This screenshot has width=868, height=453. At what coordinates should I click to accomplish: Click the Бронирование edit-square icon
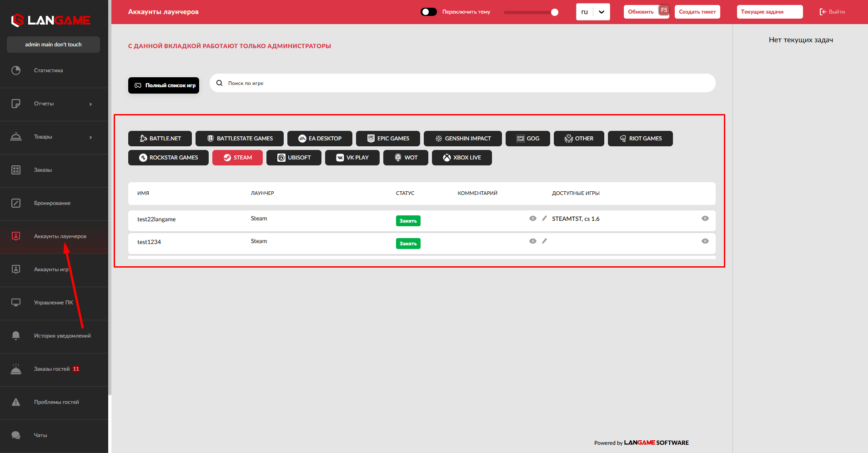click(x=16, y=203)
